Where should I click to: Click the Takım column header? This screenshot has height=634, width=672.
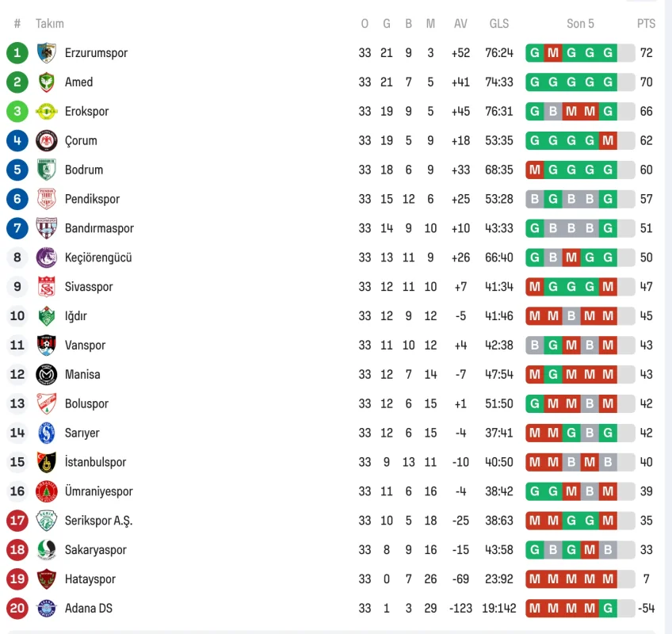[x=50, y=24]
